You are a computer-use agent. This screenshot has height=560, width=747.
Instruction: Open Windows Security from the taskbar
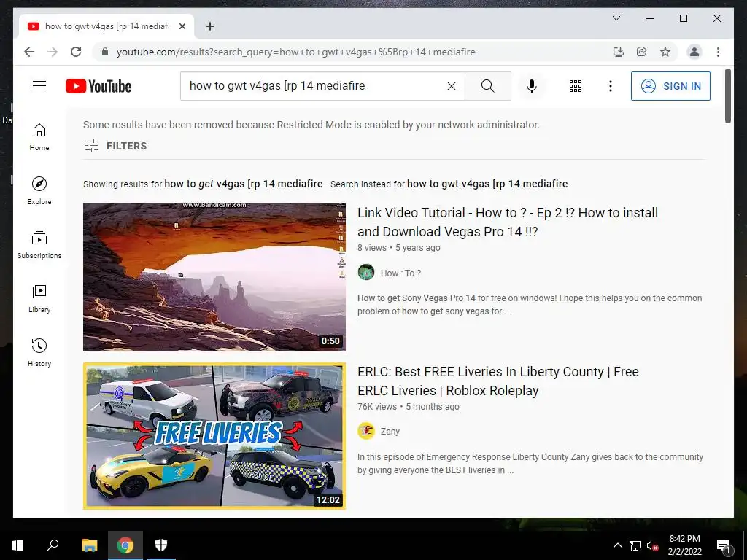pyautogui.click(x=161, y=545)
